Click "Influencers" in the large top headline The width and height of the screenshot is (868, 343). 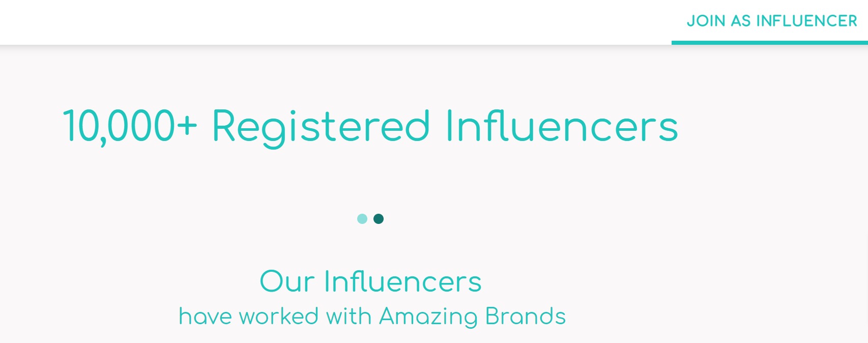pyautogui.click(x=561, y=126)
